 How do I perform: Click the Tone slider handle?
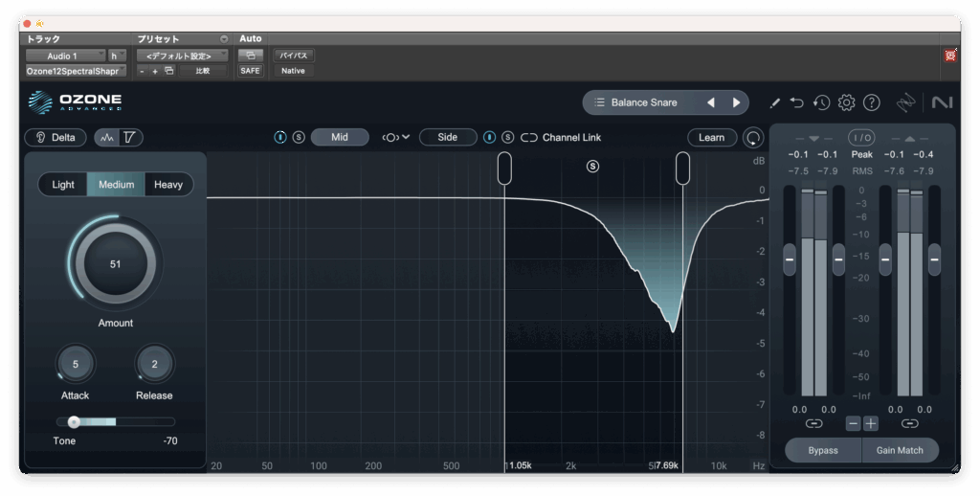(74, 421)
